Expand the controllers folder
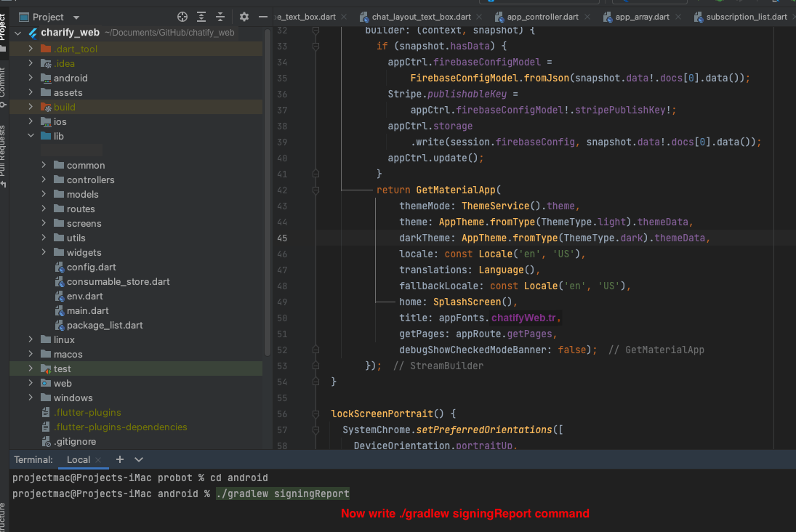The image size is (796, 532). pos(44,180)
